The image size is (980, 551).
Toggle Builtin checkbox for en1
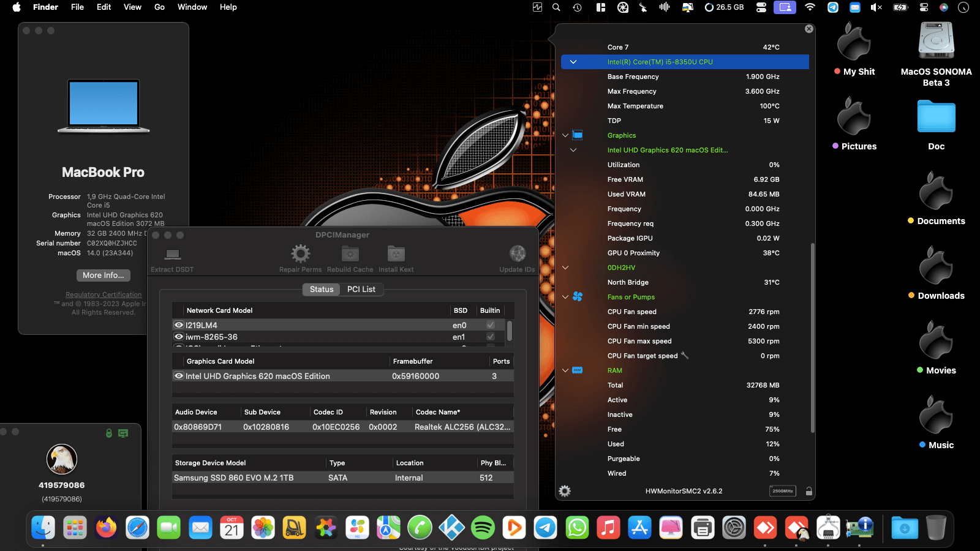pos(490,337)
